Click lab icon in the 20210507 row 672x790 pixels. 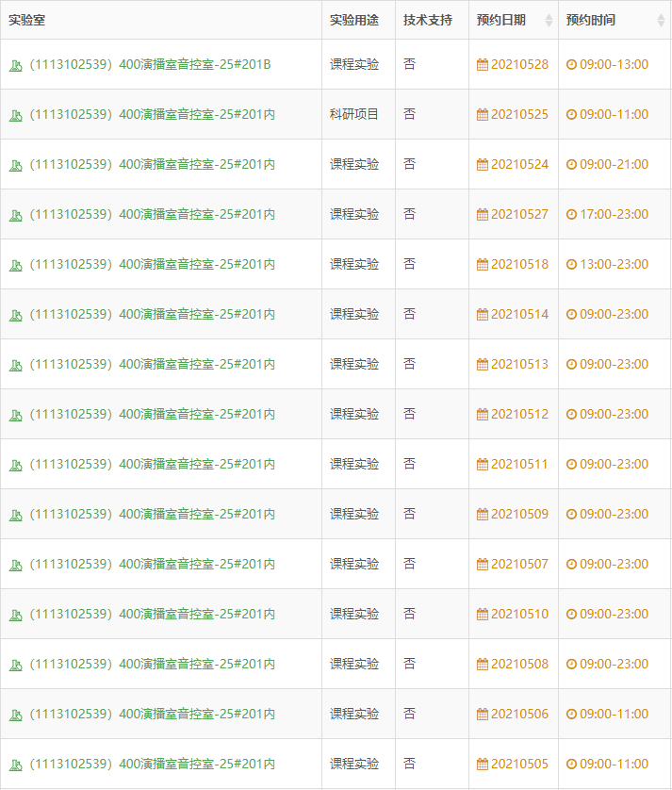[x=16, y=565]
